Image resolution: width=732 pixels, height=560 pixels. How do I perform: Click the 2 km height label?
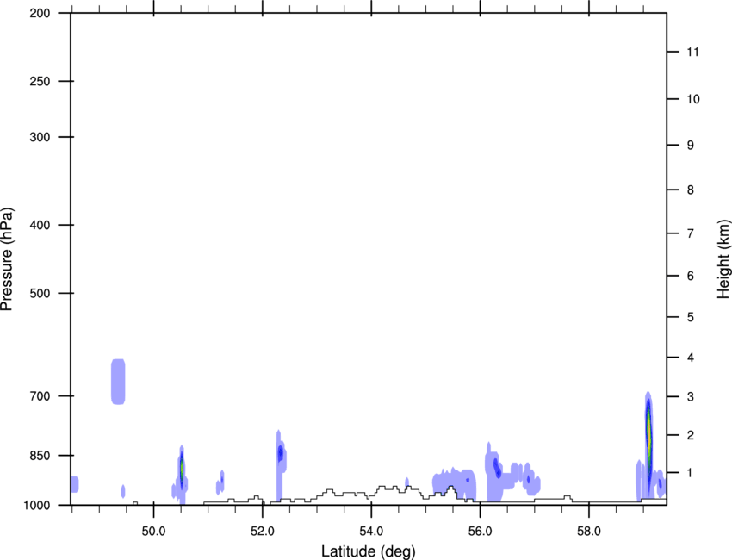coord(690,435)
